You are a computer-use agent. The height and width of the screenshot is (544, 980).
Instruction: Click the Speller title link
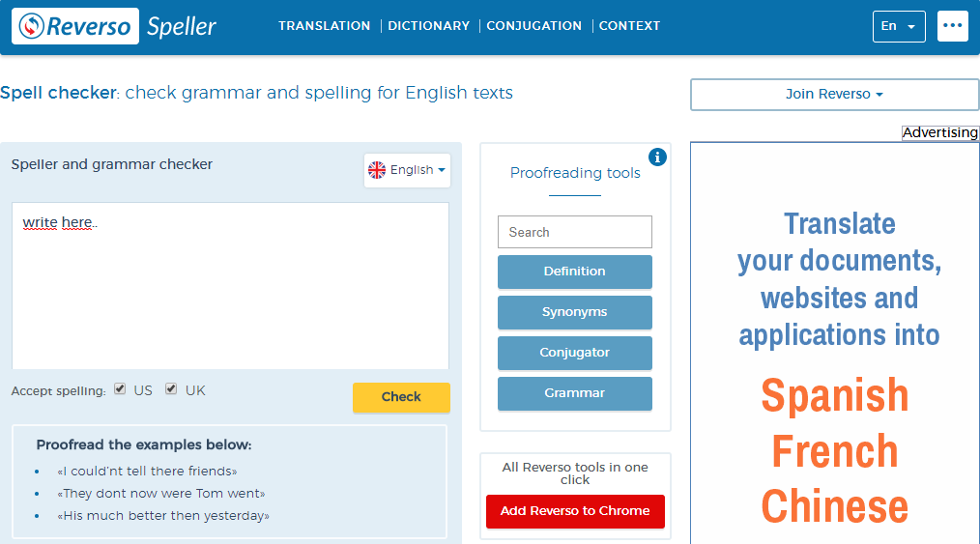click(x=182, y=26)
